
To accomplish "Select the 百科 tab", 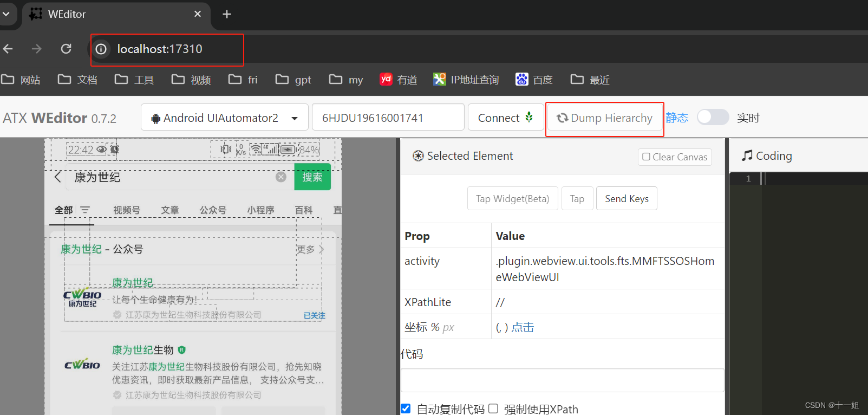I will (x=304, y=210).
